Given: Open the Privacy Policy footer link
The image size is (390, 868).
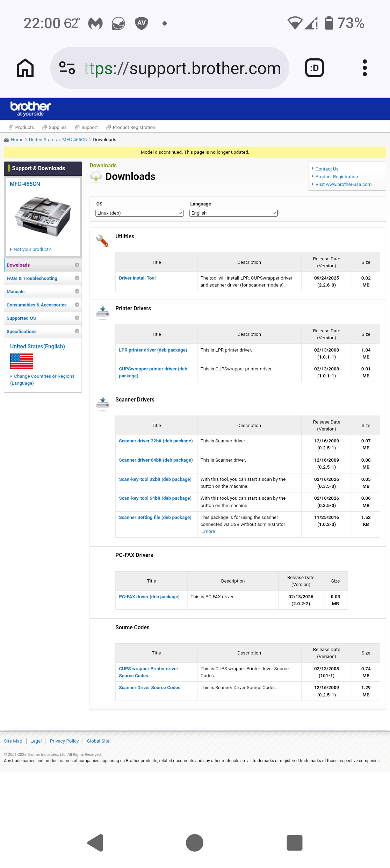Looking at the screenshot, I should coord(64,741).
